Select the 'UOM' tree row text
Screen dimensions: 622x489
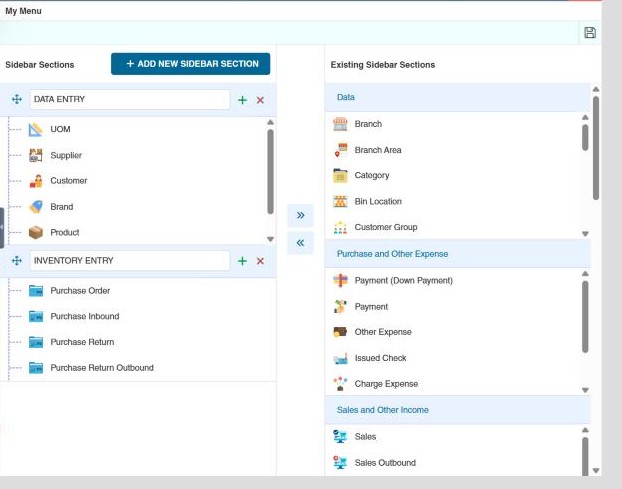pyautogui.click(x=60, y=129)
